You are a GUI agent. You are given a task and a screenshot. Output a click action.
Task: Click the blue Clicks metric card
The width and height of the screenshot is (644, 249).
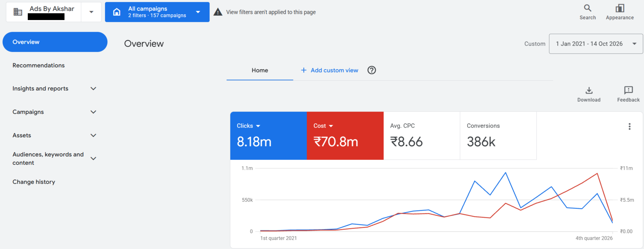coord(268,136)
